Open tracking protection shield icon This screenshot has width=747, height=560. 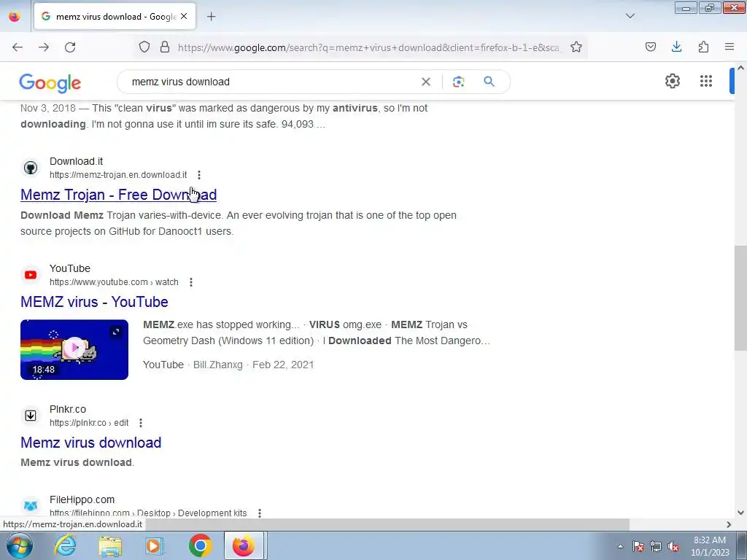pyautogui.click(x=144, y=47)
